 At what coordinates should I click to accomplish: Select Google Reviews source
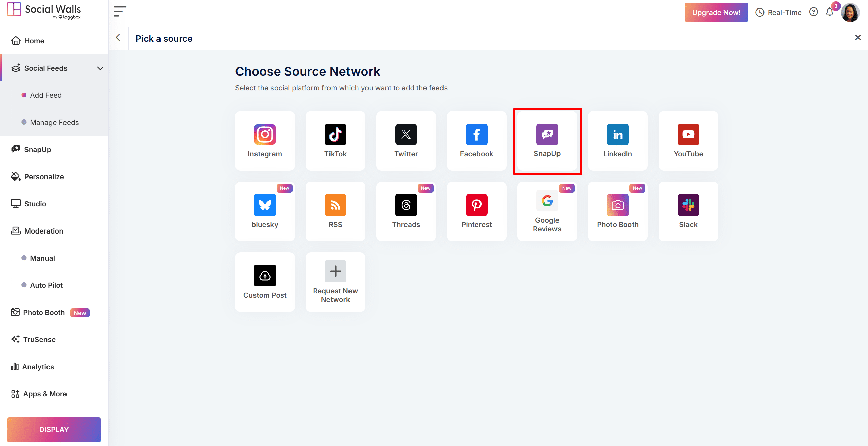(x=547, y=211)
